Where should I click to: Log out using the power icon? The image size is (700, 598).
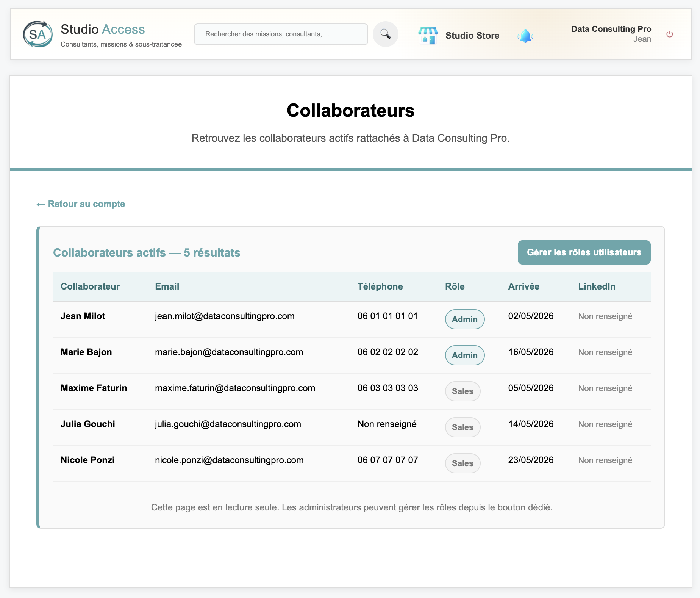click(669, 34)
